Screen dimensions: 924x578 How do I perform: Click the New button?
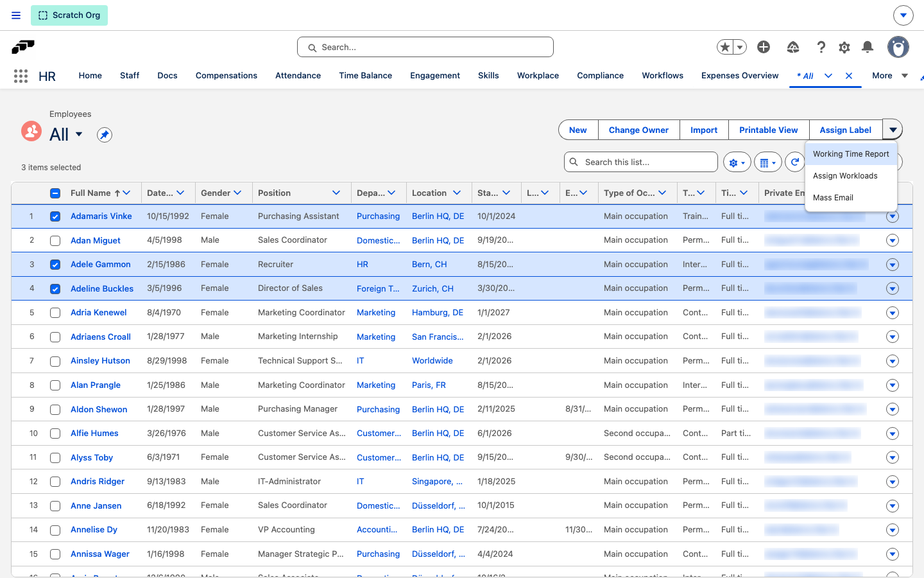(578, 130)
